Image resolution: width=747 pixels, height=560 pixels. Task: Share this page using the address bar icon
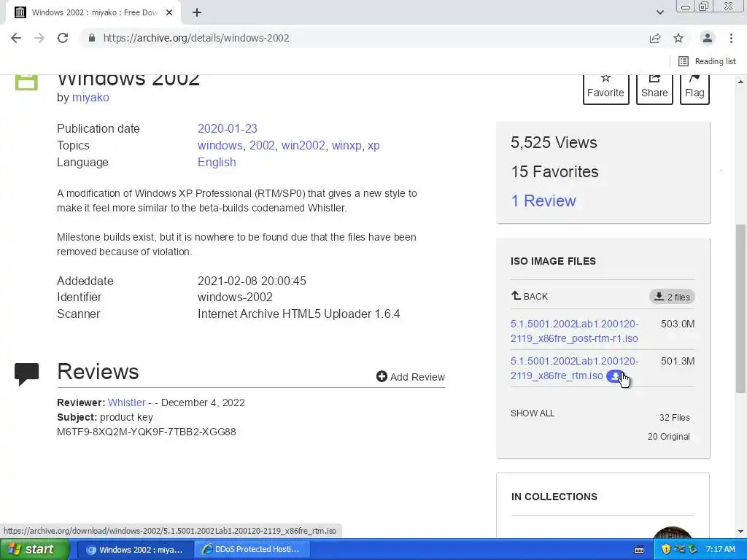pyautogui.click(x=655, y=38)
